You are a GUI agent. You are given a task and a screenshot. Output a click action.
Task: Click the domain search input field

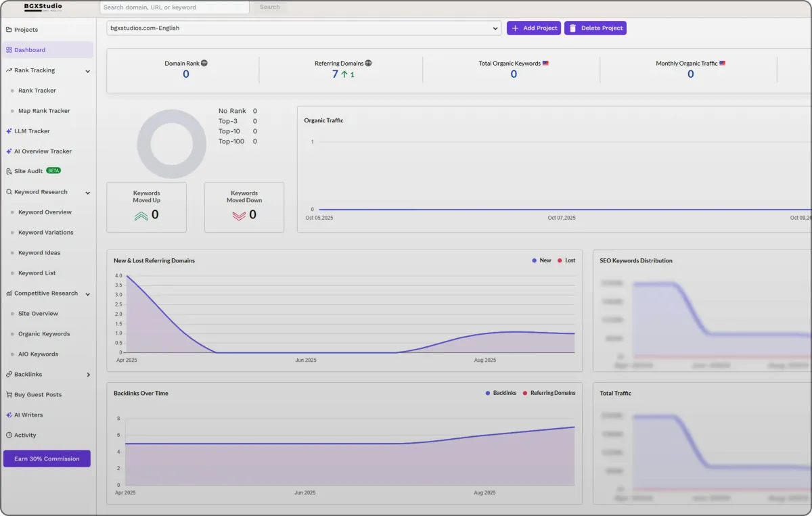pos(174,7)
